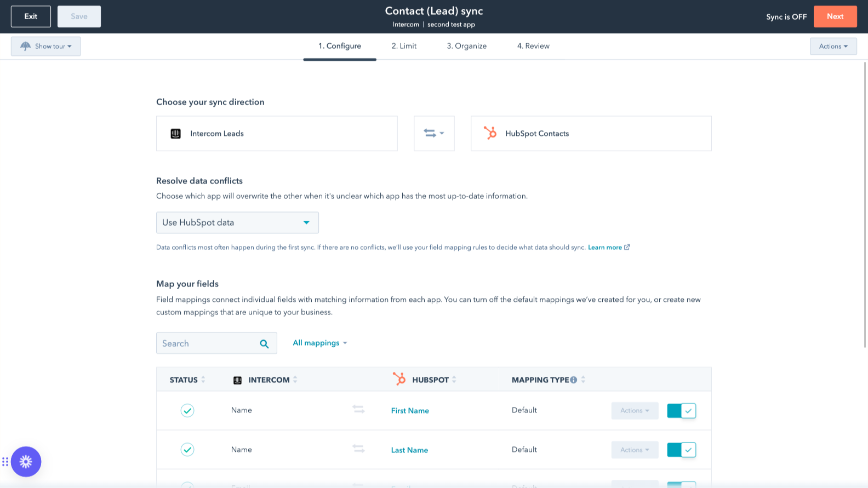Click the sync arrows icon in Last Name row
Screen dimensions: 868x488
pos(358,449)
